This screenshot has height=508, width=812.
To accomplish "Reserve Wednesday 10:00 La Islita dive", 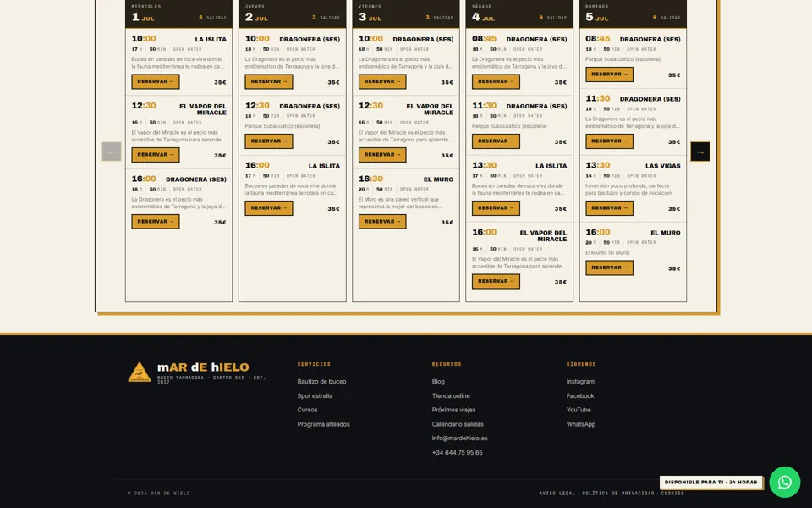I will coord(156,82).
